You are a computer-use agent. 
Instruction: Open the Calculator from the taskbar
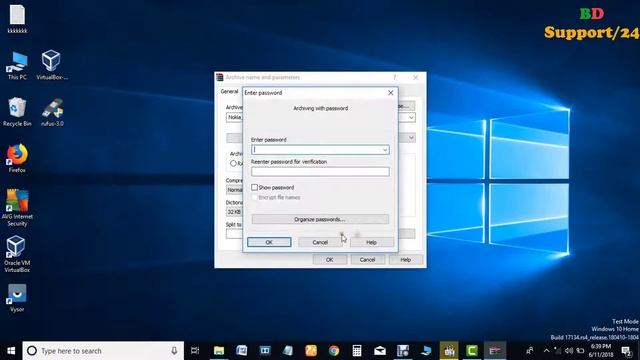[357, 351]
